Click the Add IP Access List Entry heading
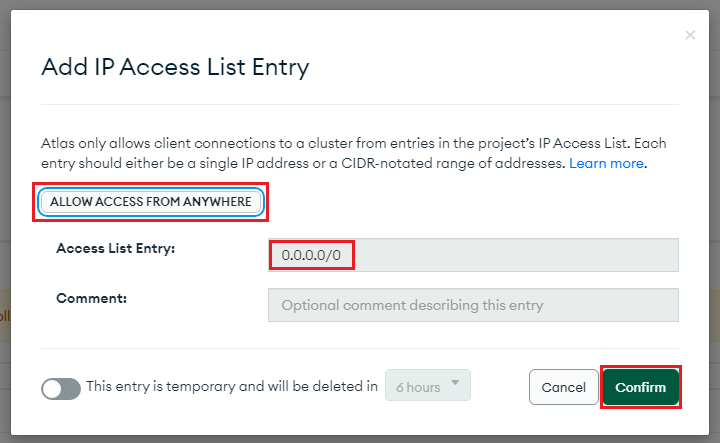The image size is (720, 443). [175, 68]
